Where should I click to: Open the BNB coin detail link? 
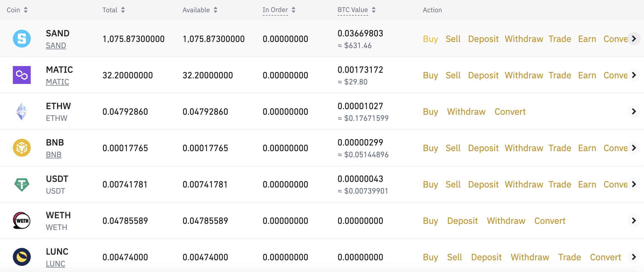coord(54,154)
